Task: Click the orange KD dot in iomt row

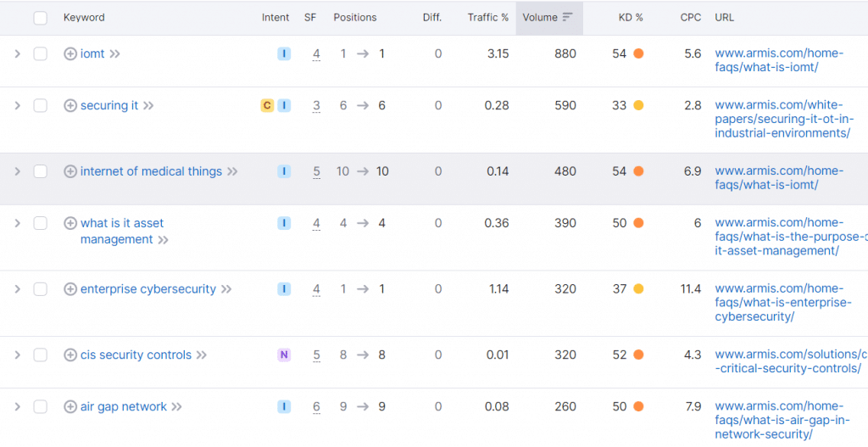Action: (x=638, y=53)
